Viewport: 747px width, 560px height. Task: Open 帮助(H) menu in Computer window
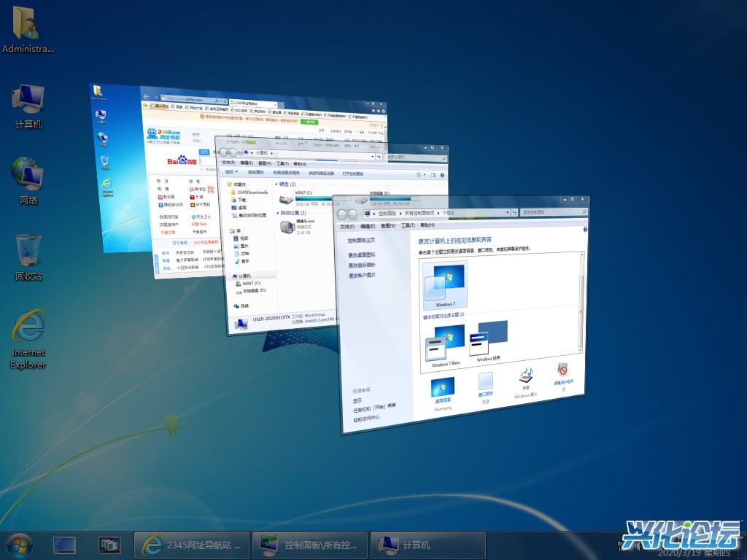coord(300,164)
